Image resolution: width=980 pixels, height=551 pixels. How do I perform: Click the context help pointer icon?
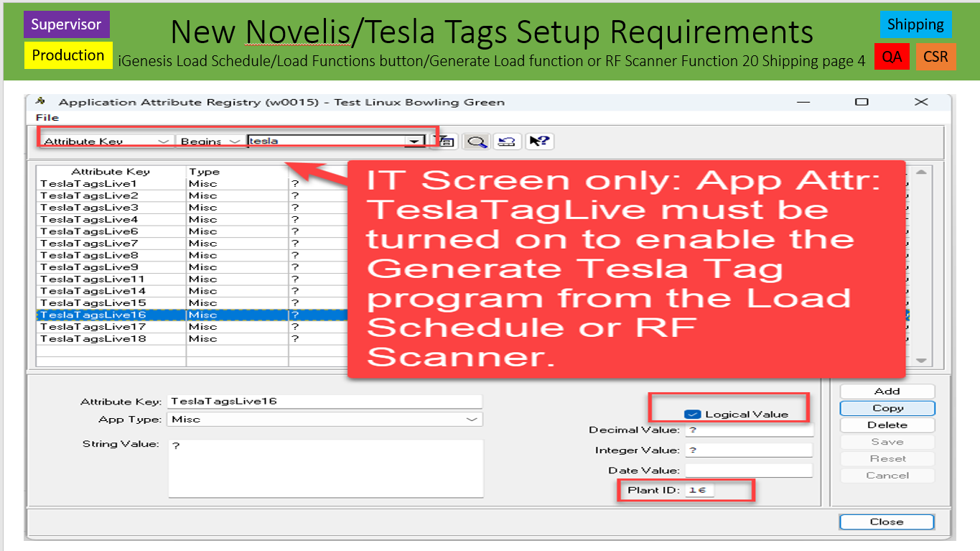point(538,141)
